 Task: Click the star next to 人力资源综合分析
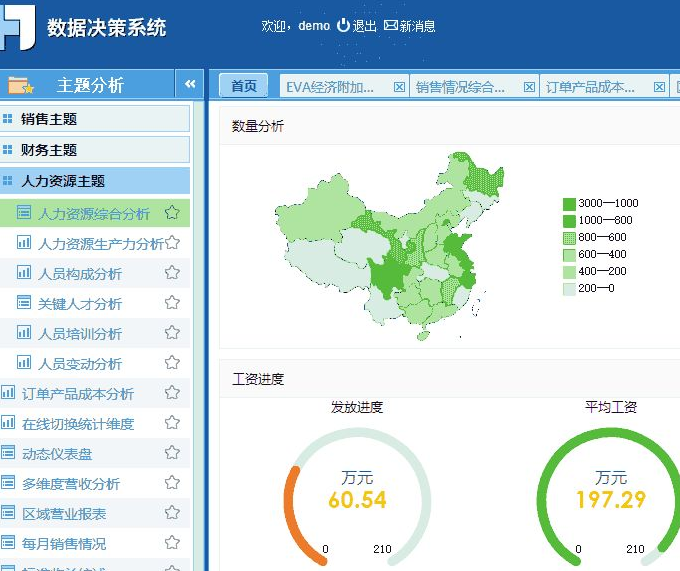(172, 213)
